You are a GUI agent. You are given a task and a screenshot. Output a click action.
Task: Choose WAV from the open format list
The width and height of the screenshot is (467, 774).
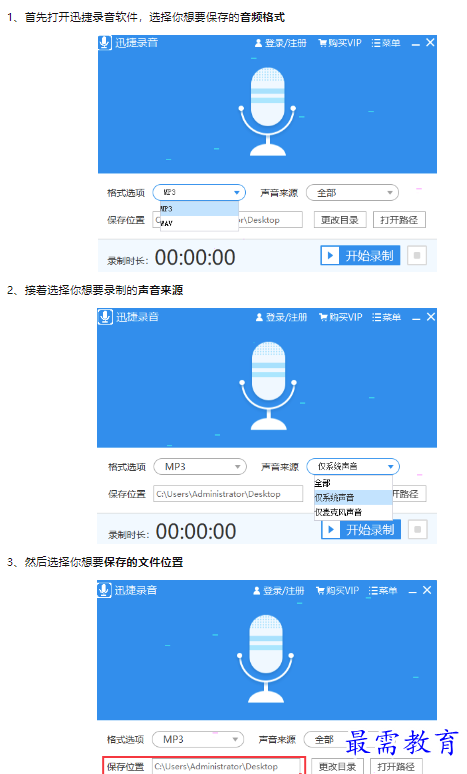coord(199,223)
